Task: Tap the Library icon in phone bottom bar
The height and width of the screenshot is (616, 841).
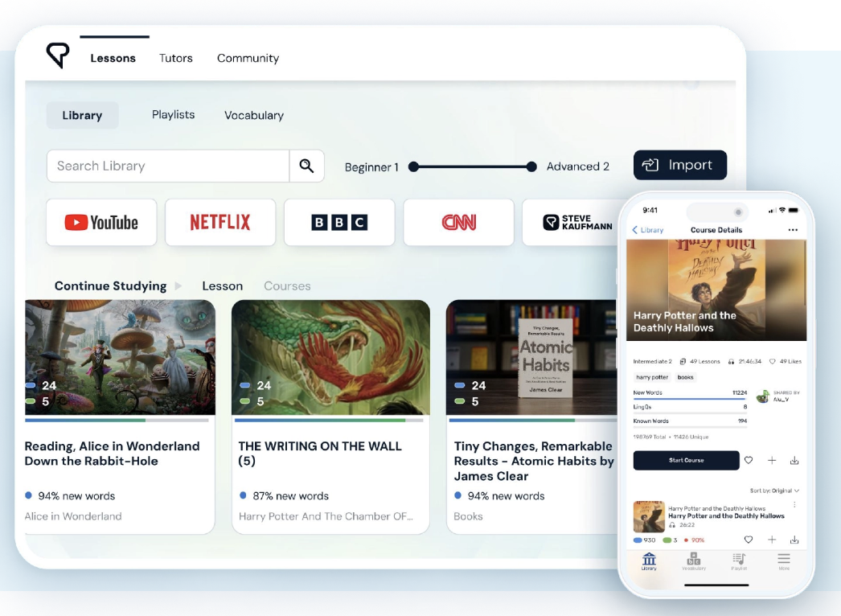Action: [649, 561]
